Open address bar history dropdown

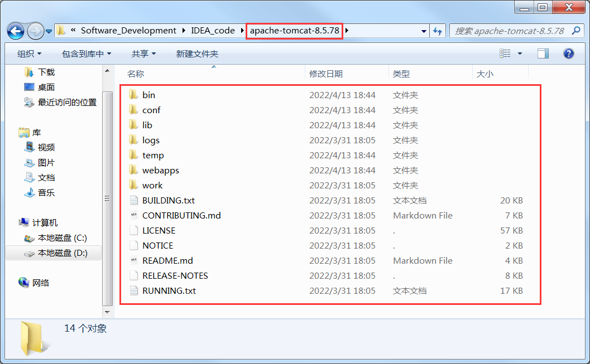424,31
